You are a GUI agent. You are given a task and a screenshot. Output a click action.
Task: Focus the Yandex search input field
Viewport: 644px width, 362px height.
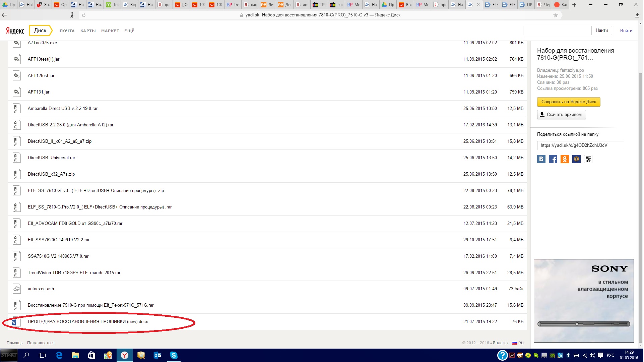[557, 31]
